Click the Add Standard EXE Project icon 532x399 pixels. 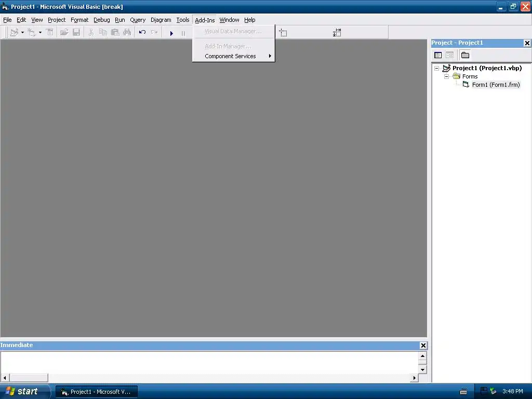point(14,33)
